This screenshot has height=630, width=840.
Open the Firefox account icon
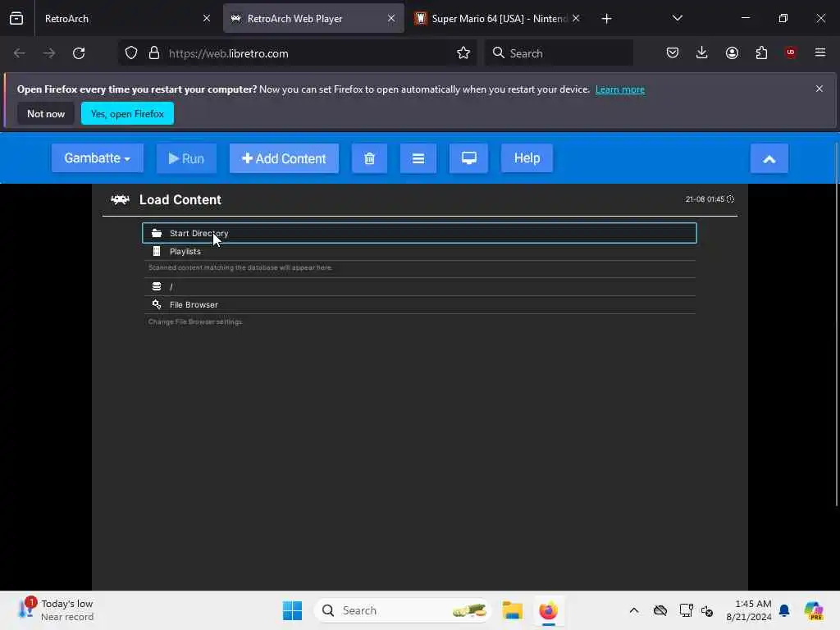click(732, 53)
